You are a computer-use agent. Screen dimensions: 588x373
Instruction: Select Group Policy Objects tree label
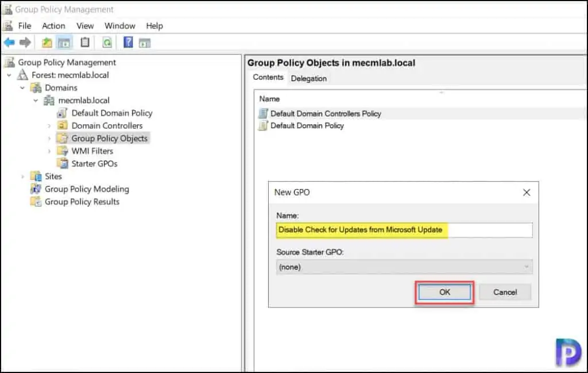coord(110,139)
